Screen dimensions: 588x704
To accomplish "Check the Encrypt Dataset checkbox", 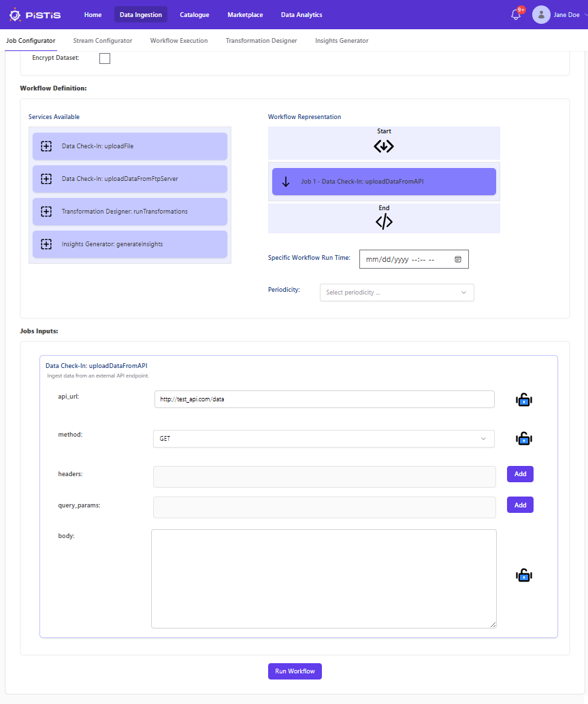I will 105,58.
